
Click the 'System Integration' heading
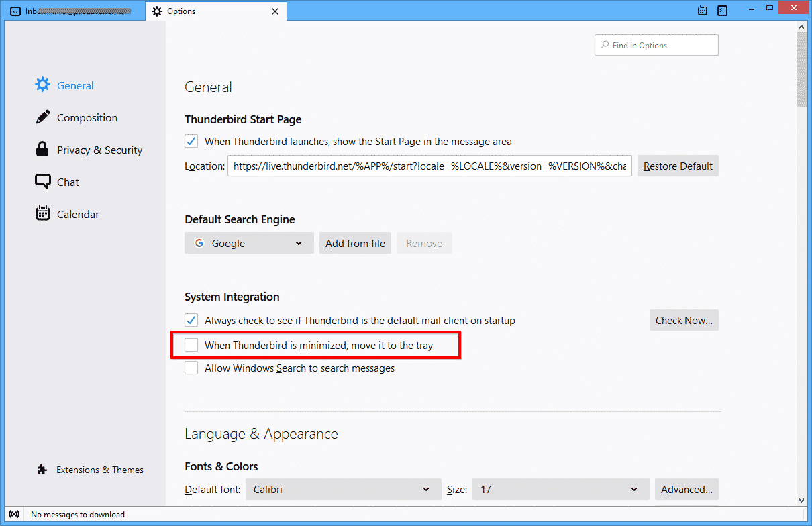232,297
